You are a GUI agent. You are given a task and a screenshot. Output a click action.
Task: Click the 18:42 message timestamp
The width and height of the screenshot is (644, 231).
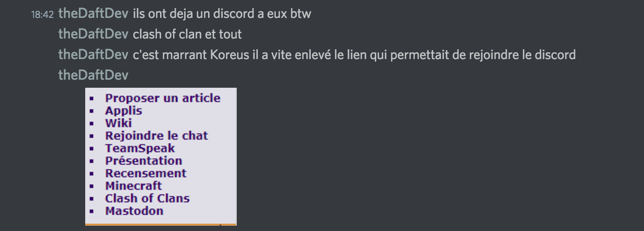42,15
